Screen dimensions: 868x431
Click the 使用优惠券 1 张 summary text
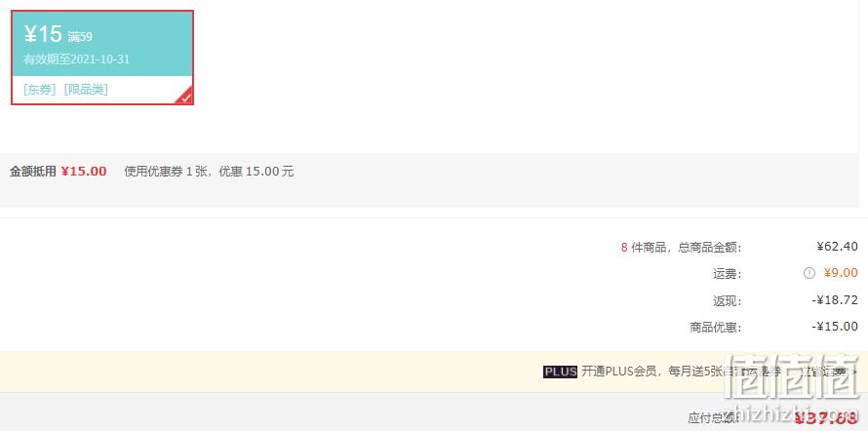pos(167,172)
